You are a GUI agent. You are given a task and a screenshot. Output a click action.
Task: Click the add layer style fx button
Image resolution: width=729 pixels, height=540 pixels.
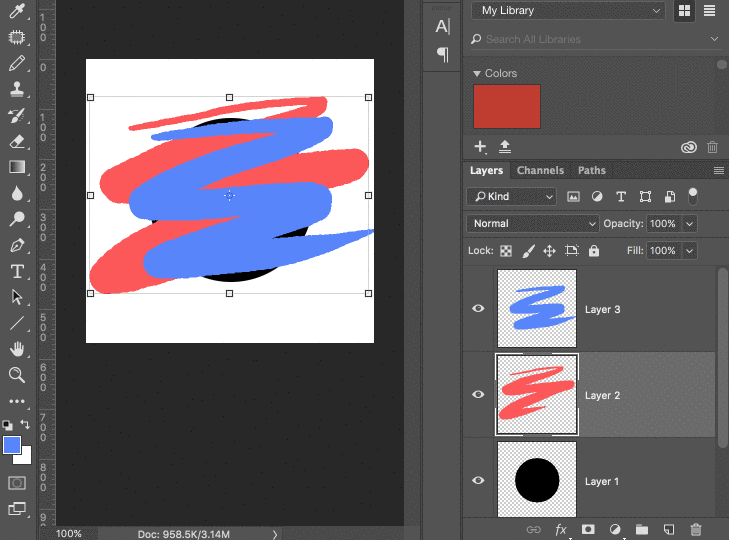point(561,529)
